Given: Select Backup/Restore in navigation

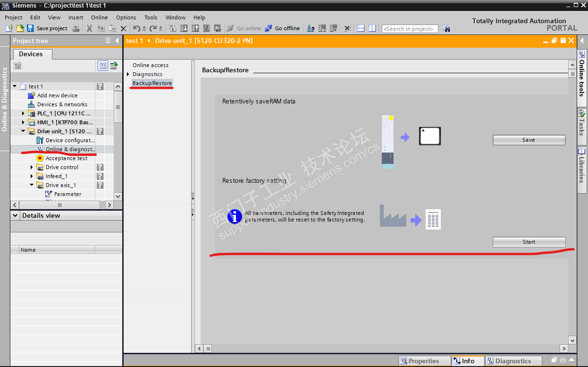Looking at the screenshot, I should [152, 83].
